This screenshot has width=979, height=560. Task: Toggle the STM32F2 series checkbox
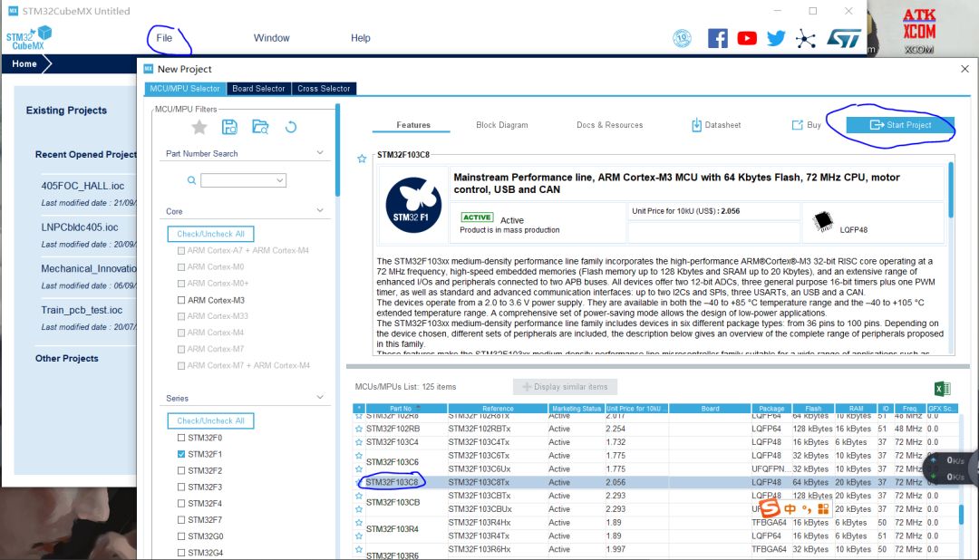coord(181,470)
